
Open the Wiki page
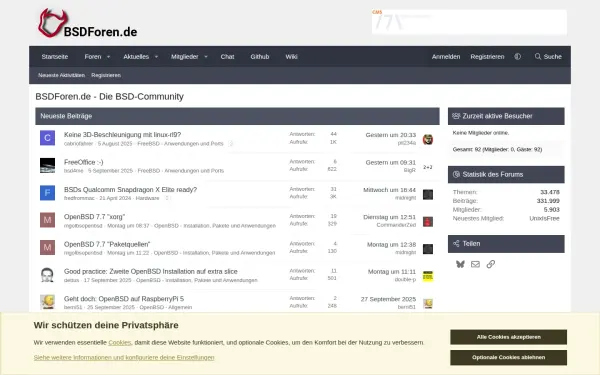pyautogui.click(x=291, y=57)
